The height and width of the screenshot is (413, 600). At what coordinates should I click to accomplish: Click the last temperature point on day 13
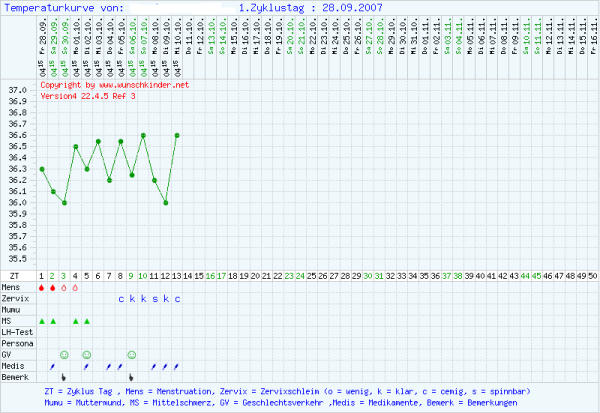coord(177,135)
